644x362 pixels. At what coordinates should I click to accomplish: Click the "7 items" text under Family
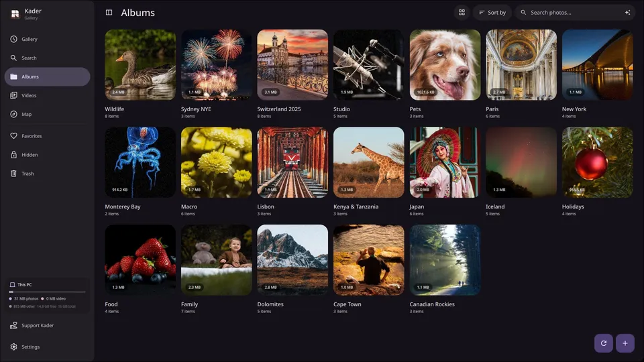(188, 312)
